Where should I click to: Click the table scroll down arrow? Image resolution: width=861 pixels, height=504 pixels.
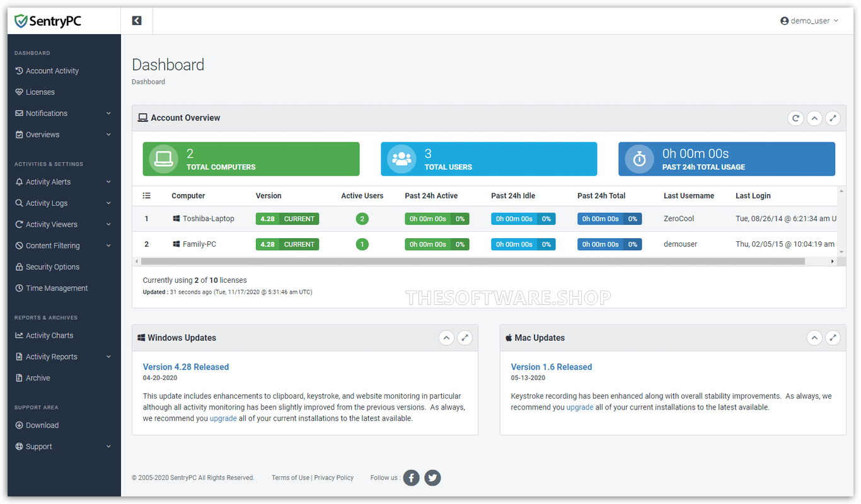click(x=841, y=252)
